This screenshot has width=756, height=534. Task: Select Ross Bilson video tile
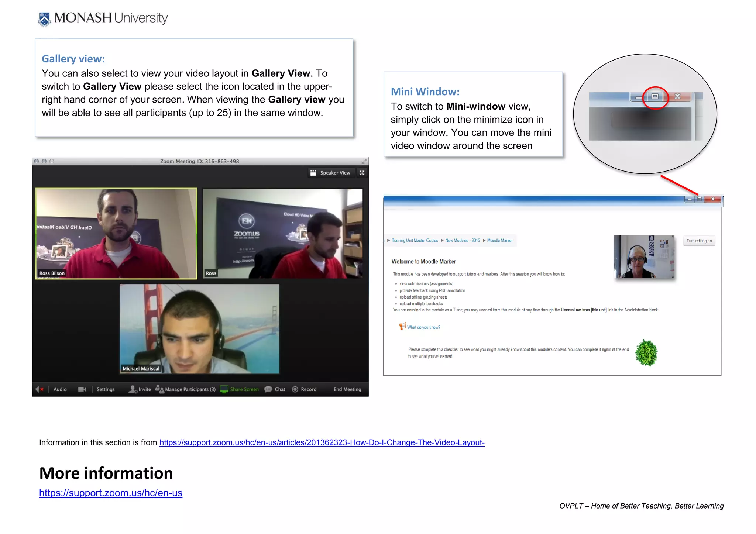point(116,234)
